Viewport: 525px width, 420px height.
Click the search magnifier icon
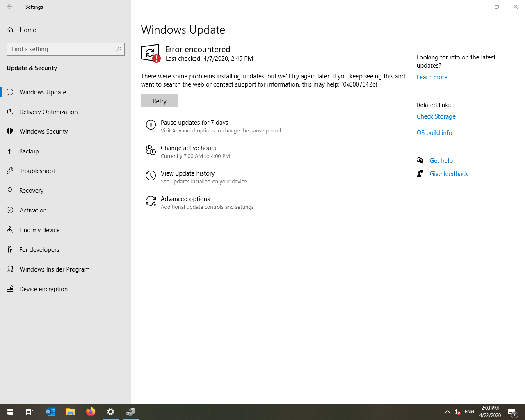pyautogui.click(x=119, y=49)
